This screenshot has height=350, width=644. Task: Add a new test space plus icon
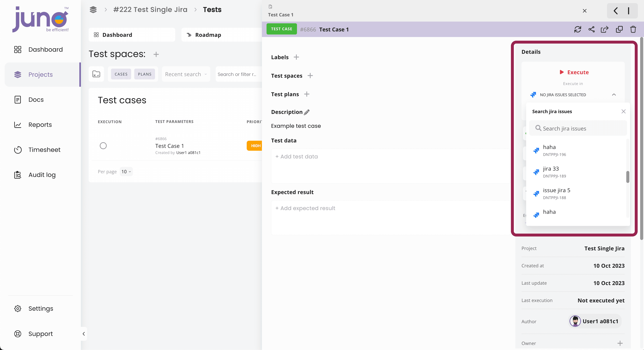[x=156, y=54]
